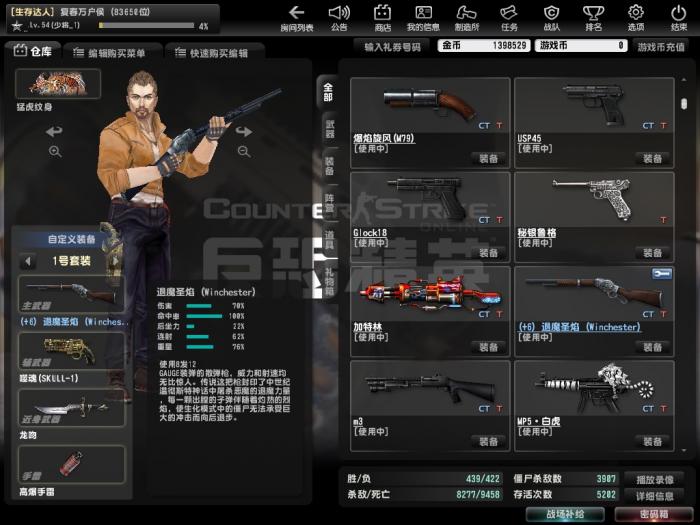Click the inventory scrollbar thumb

(x=683, y=104)
